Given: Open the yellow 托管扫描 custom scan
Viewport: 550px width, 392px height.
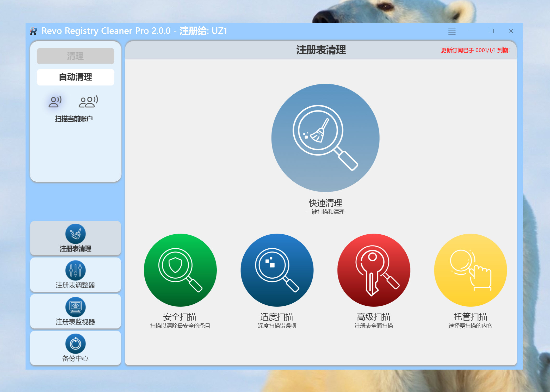Looking at the screenshot, I should tap(470, 270).
